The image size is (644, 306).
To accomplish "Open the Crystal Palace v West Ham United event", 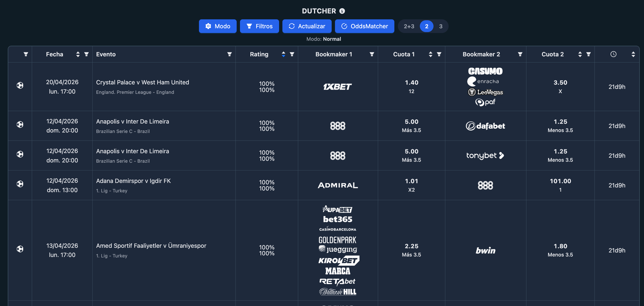I will coord(143,82).
